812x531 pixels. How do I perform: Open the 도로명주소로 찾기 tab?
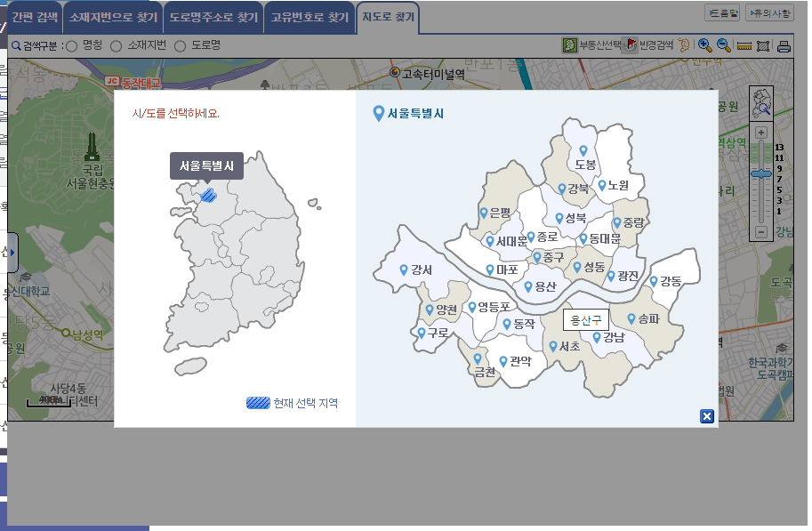[213, 17]
